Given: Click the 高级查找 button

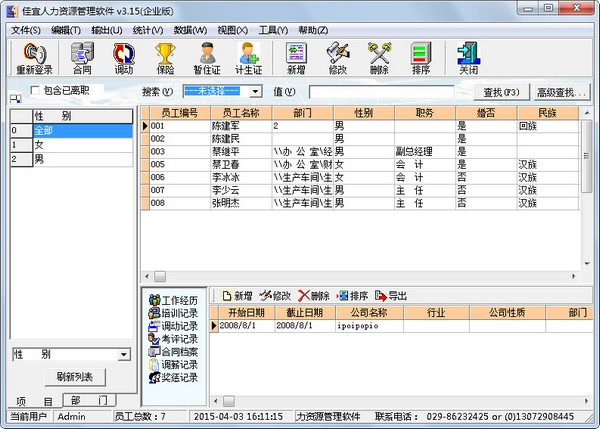Looking at the screenshot, I should tap(561, 92).
